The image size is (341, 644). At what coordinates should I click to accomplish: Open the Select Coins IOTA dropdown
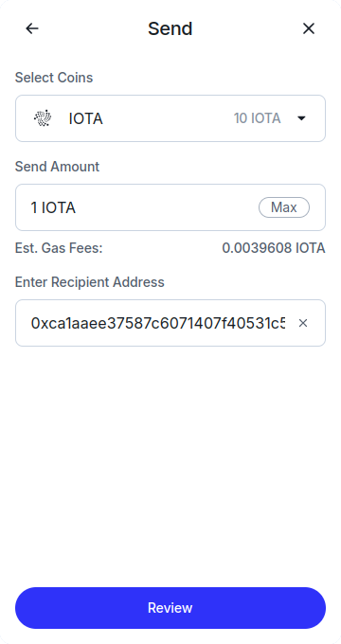(170, 118)
